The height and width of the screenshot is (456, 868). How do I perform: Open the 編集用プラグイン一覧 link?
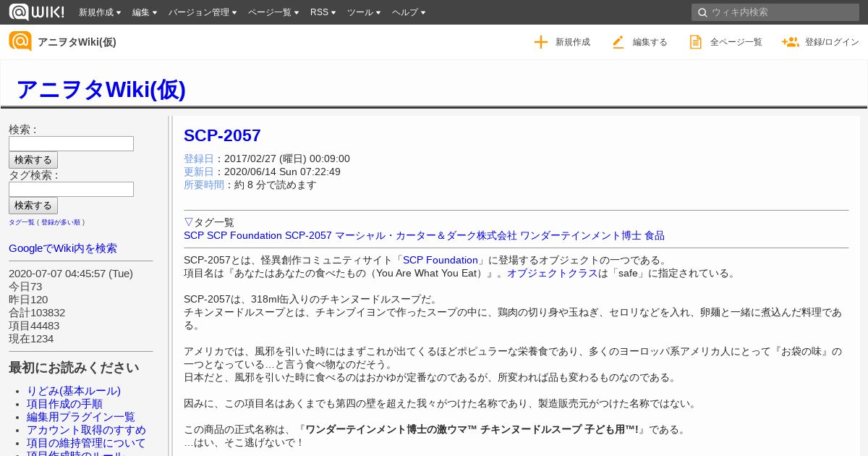[81, 417]
